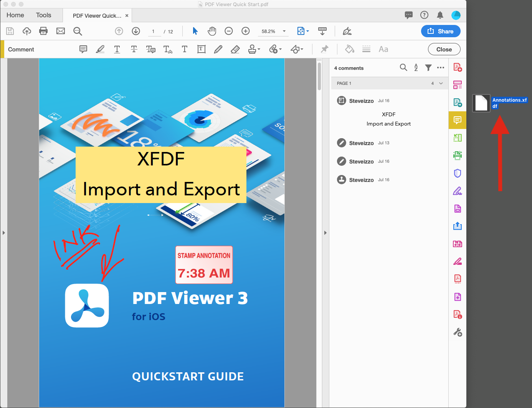The height and width of the screenshot is (408, 532).
Task: Select the Hand pan tool
Action: (212, 31)
